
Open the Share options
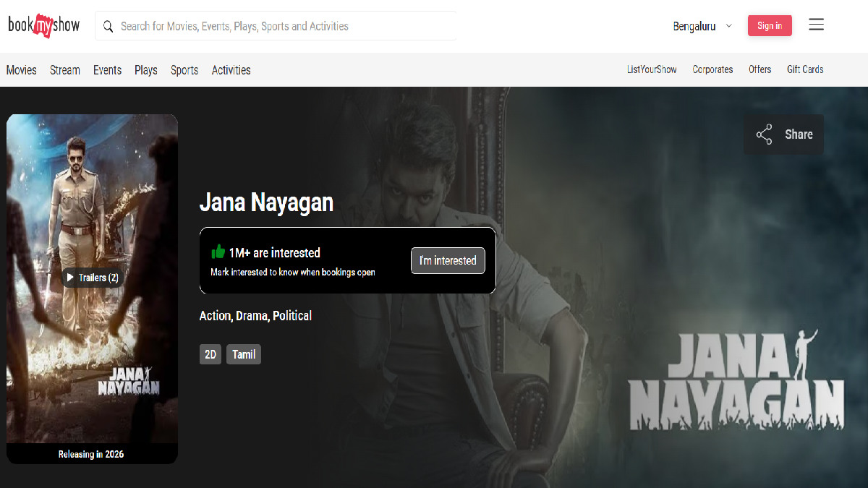[x=783, y=134]
